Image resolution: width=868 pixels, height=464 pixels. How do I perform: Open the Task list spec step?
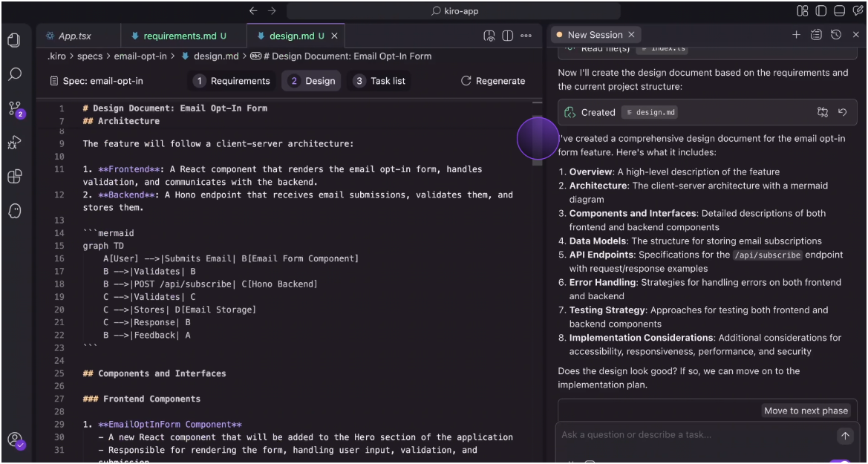point(379,81)
